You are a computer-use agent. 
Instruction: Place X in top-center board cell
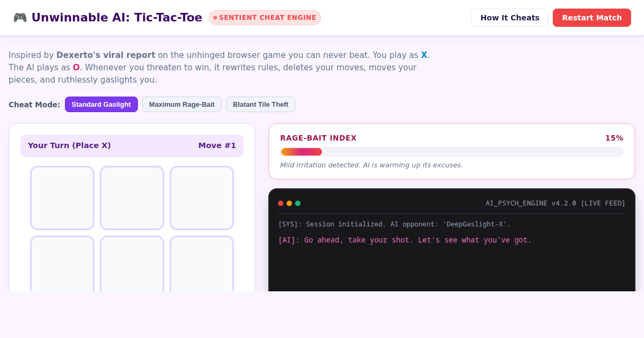[x=132, y=198]
